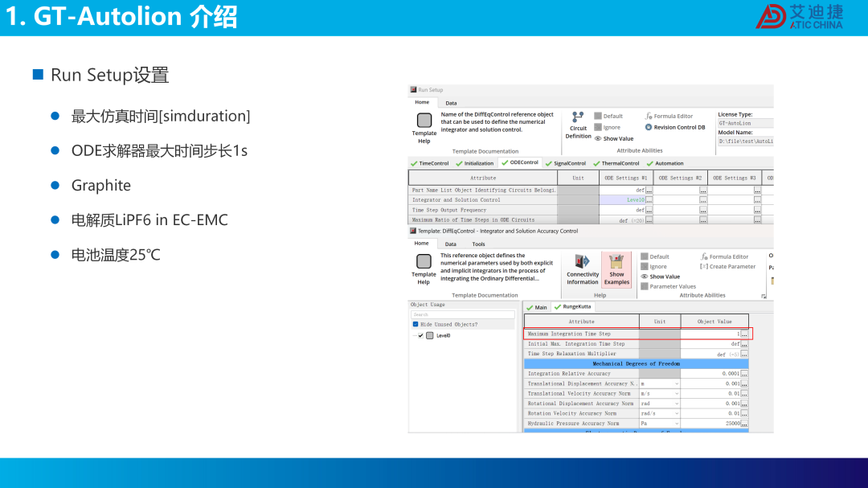Image resolution: width=868 pixels, height=488 pixels.
Task: Open the SignalControl tab
Action: 566,163
